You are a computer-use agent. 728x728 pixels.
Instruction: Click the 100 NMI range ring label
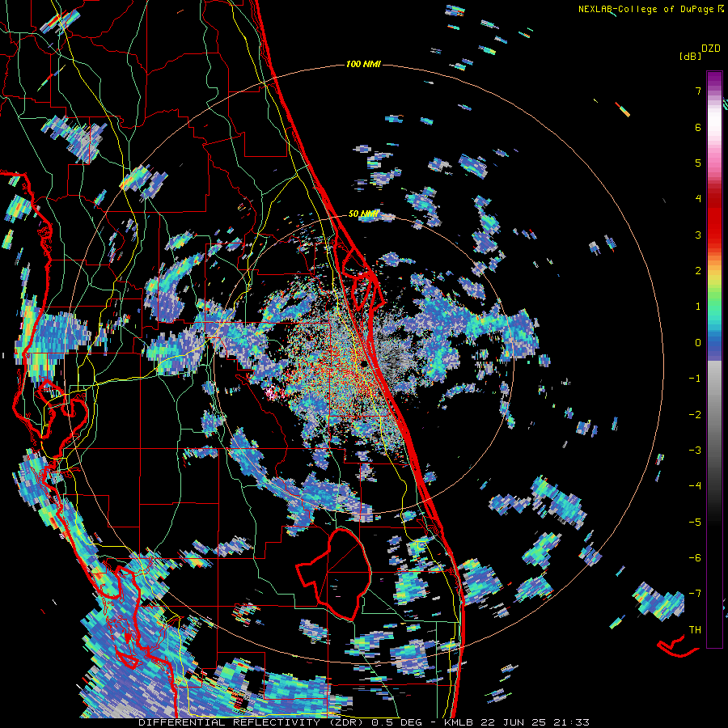point(363,64)
